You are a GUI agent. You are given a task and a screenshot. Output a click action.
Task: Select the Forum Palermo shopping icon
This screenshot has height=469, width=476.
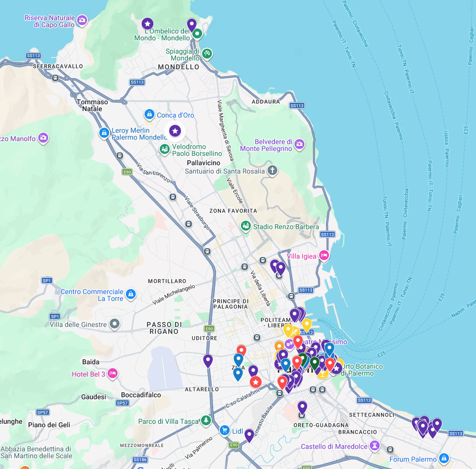444,458
